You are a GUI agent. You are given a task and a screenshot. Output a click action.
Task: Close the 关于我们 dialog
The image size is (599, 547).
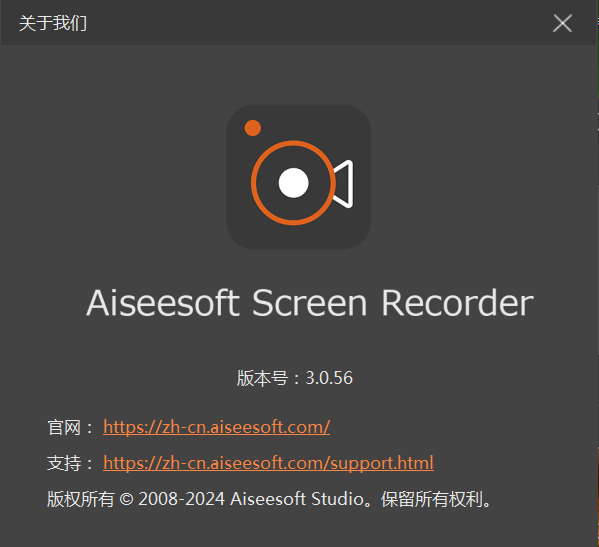pyautogui.click(x=562, y=23)
